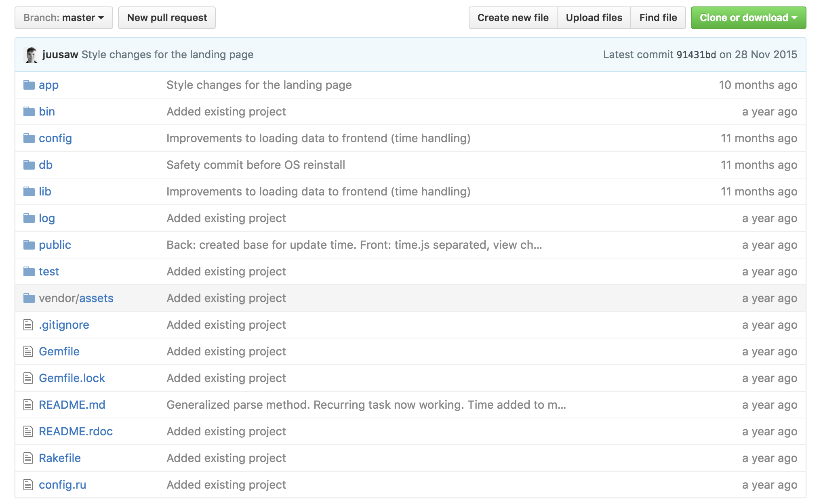Click the Gemfile file icon
This screenshot has height=504, width=821.
click(x=28, y=351)
